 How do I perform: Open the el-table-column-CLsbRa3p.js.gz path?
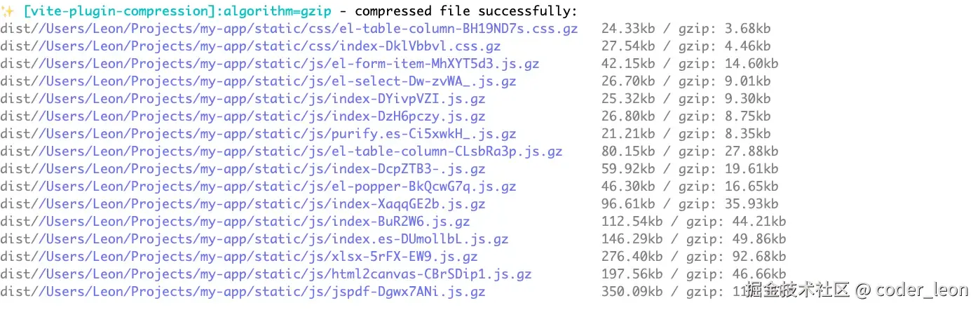[x=282, y=151]
